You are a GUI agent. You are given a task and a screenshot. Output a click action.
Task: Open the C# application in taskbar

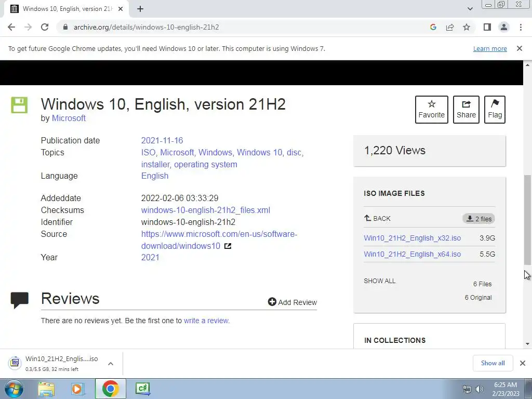tap(142, 389)
